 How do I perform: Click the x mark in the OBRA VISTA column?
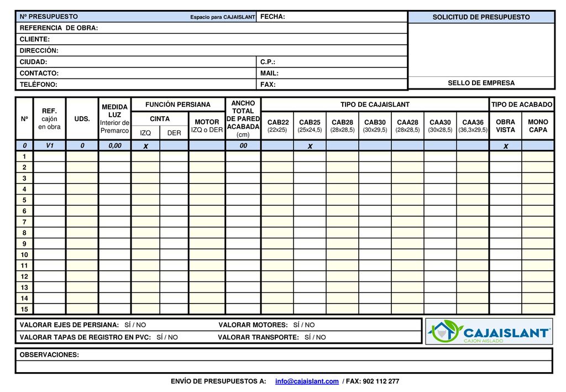505,146
